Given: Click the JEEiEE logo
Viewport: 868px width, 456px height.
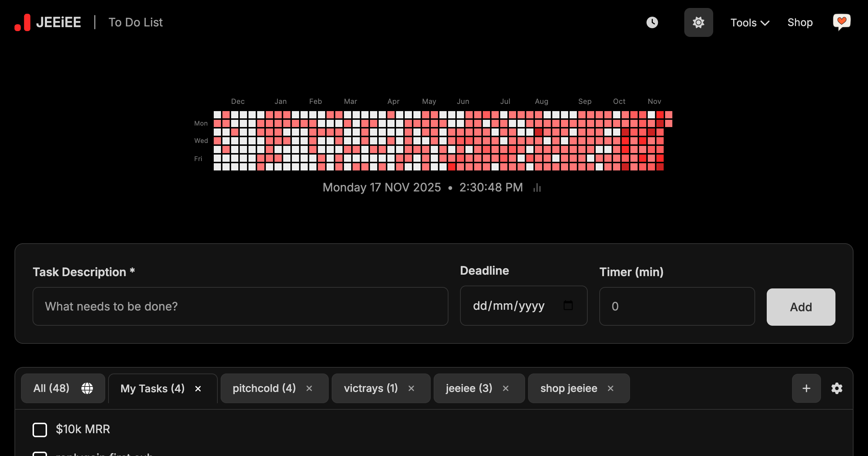Looking at the screenshot, I should [48, 22].
